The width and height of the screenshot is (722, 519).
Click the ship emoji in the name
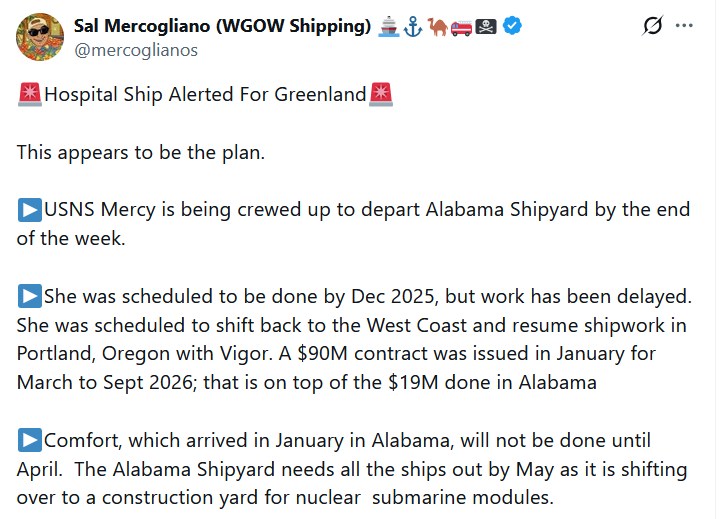pyautogui.click(x=388, y=26)
